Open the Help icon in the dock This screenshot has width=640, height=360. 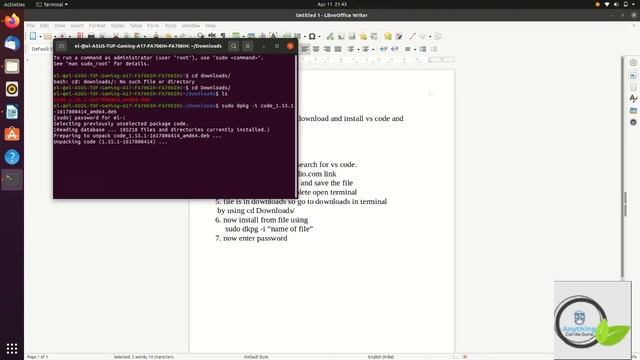tap(12, 157)
